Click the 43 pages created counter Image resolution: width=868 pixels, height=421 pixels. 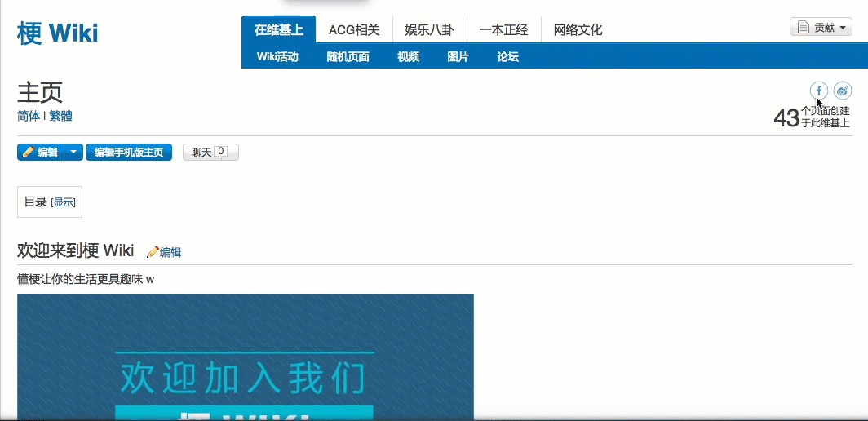coord(812,117)
